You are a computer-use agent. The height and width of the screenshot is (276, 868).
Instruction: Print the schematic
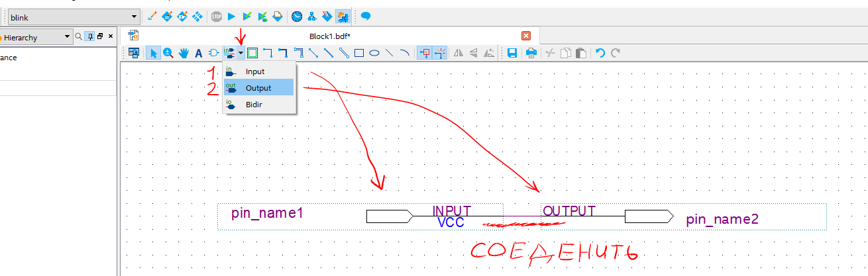(x=531, y=53)
